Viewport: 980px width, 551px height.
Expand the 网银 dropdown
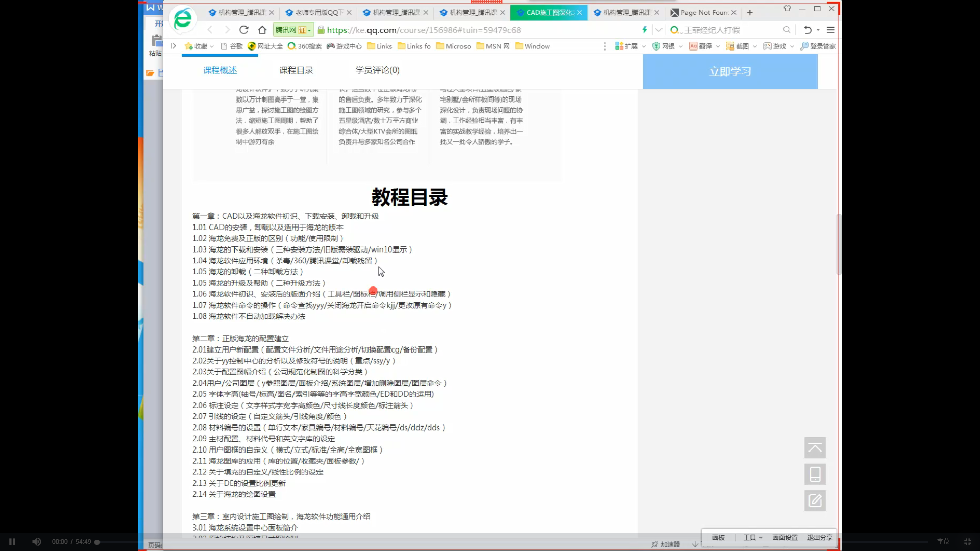(x=680, y=46)
